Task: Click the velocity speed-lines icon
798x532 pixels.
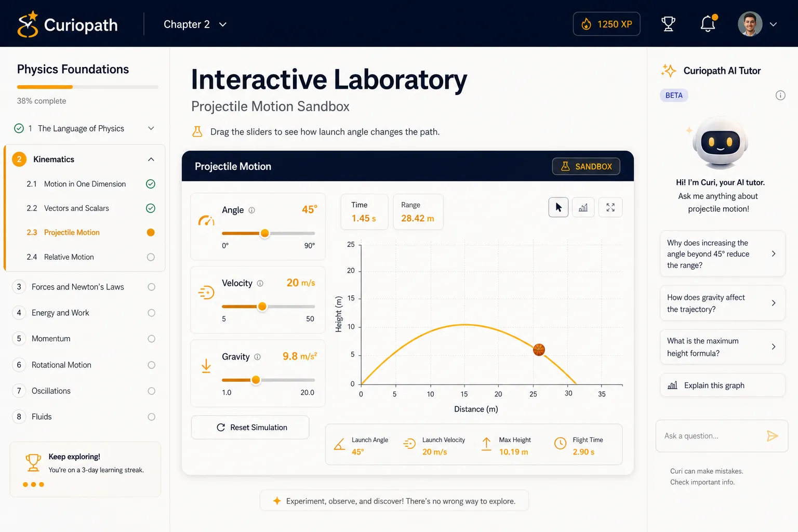Action: (206, 292)
